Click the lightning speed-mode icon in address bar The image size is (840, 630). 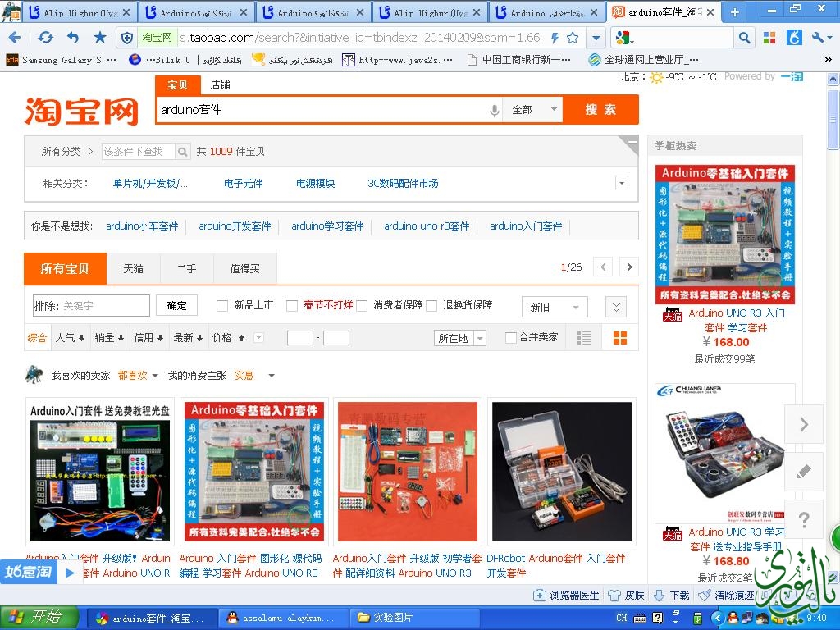[x=555, y=38]
